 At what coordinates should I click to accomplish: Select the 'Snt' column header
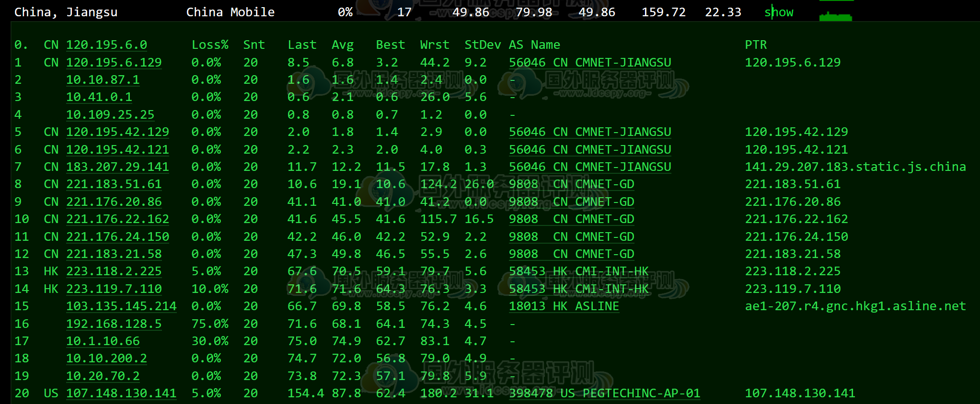(254, 45)
